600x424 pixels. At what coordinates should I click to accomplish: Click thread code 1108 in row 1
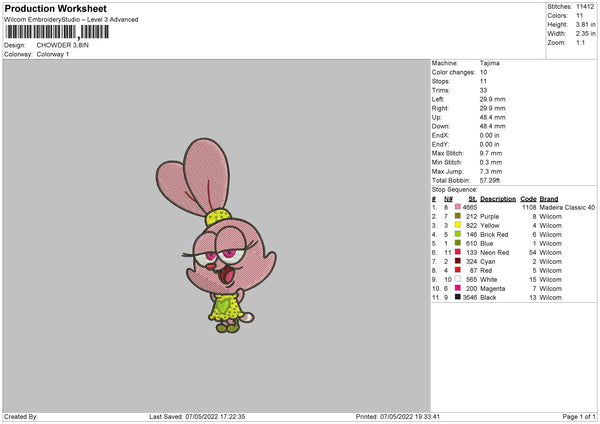pos(529,207)
